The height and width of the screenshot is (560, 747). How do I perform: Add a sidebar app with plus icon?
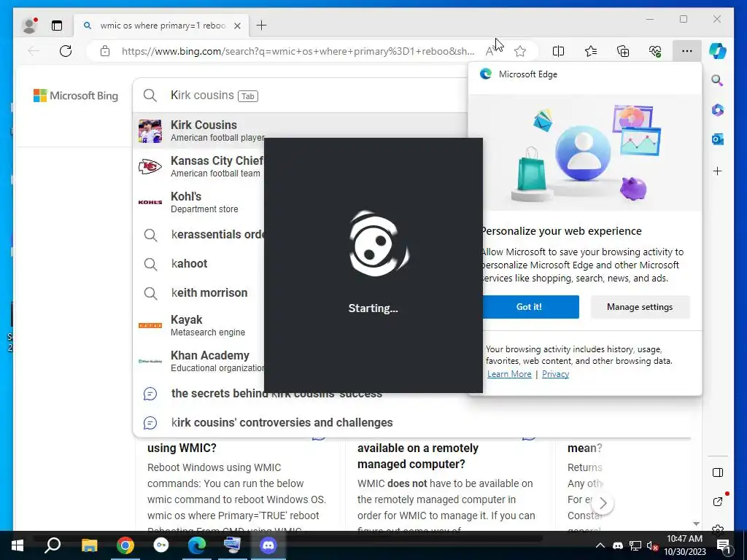point(718,171)
